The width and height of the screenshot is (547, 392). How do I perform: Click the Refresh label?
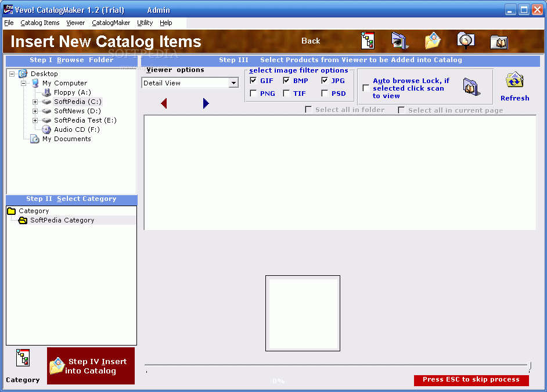pyautogui.click(x=515, y=98)
